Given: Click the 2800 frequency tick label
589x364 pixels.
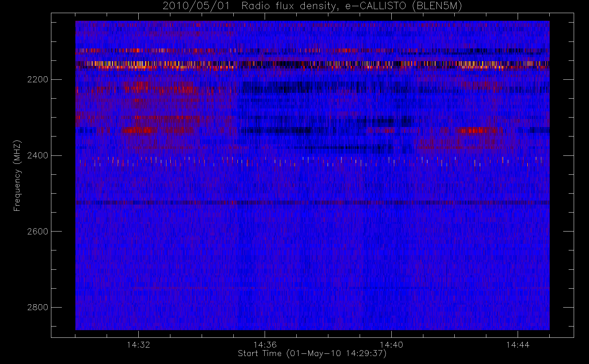Looking at the screenshot, I should point(37,307).
